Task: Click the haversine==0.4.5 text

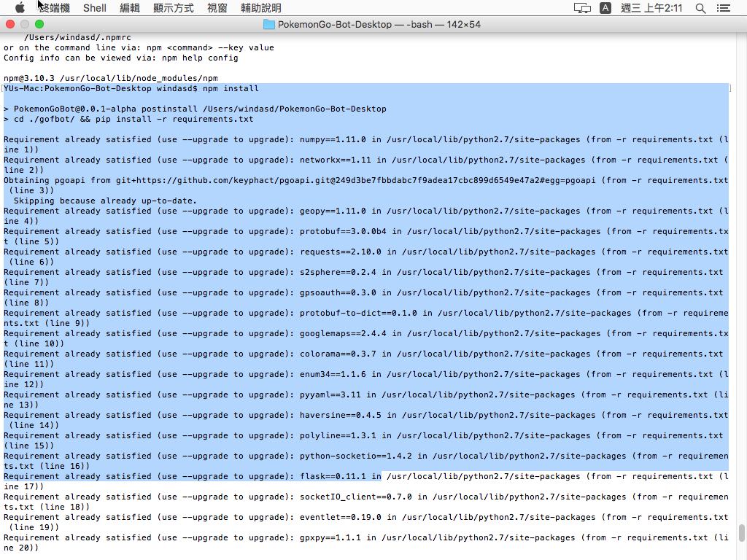Action: tap(340, 415)
